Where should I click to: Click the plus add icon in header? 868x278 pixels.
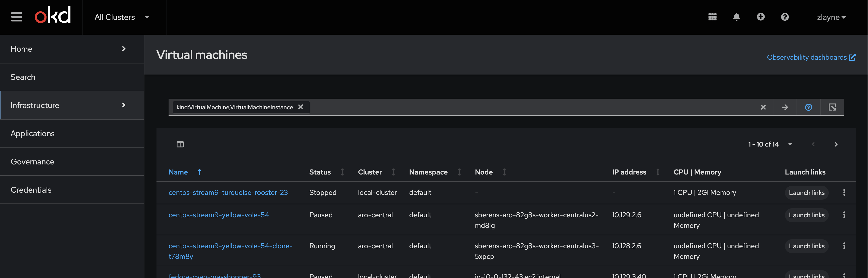coord(761,17)
